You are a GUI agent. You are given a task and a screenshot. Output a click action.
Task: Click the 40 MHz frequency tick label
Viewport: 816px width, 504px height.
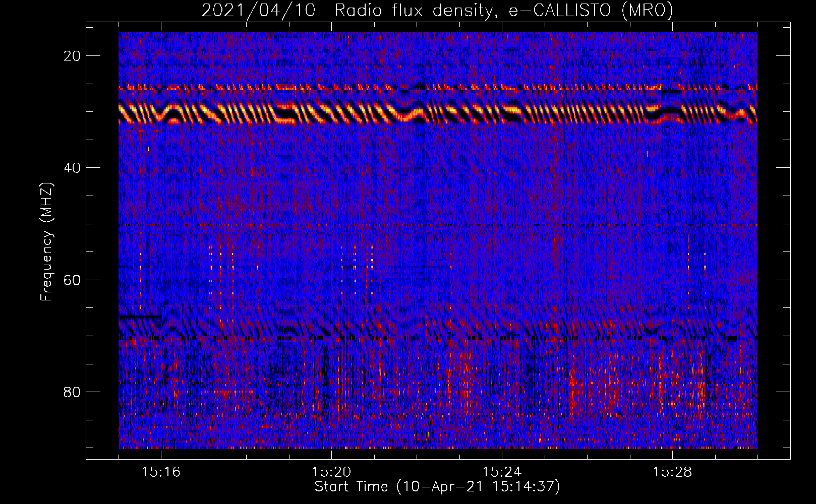(x=73, y=168)
